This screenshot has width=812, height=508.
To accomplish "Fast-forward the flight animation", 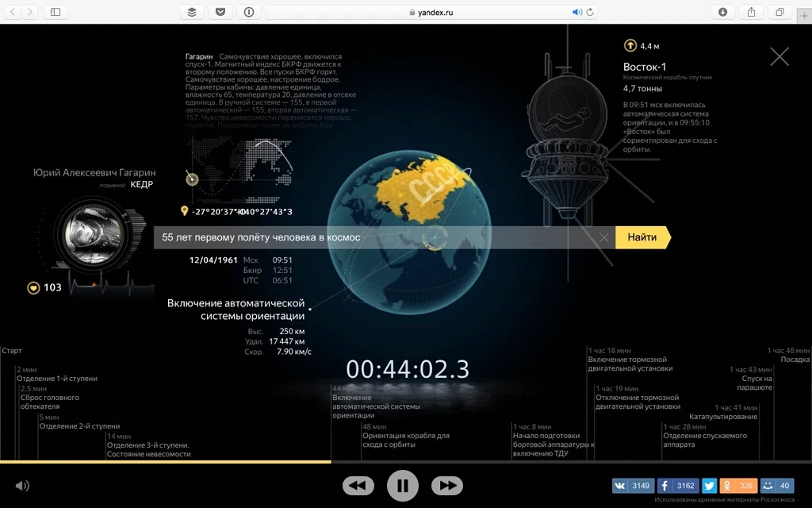I will [447, 486].
